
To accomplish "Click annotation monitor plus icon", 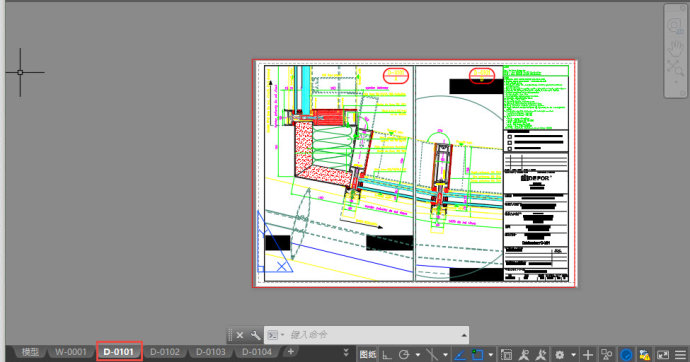I will tap(588, 355).
